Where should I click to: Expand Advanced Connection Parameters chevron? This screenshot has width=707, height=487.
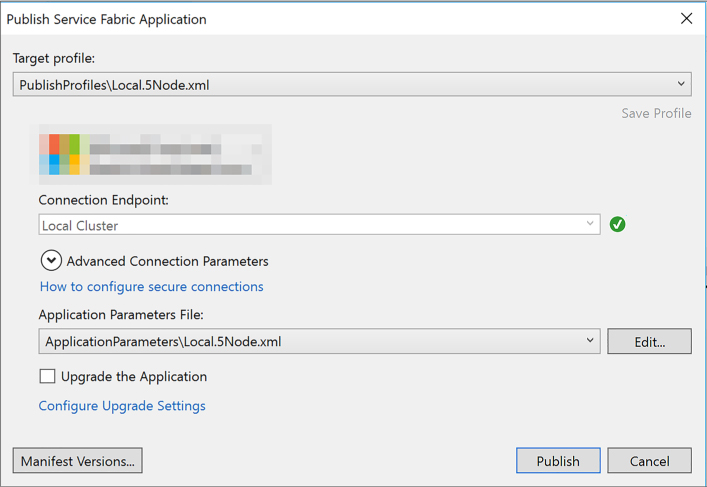click(x=51, y=261)
